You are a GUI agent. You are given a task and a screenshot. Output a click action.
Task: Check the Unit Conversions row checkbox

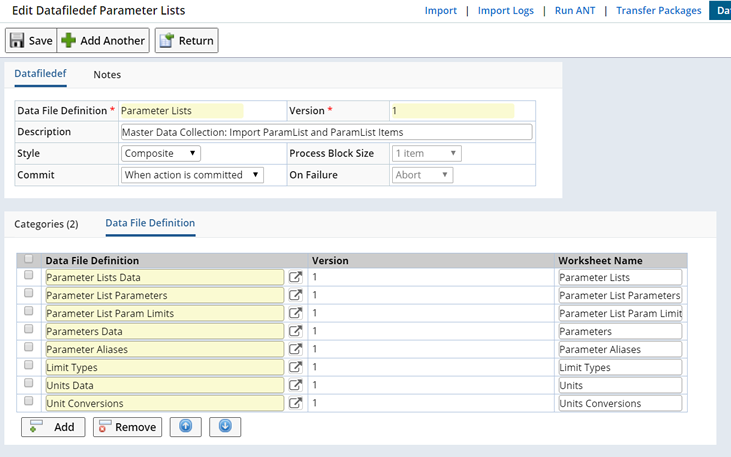pos(28,401)
